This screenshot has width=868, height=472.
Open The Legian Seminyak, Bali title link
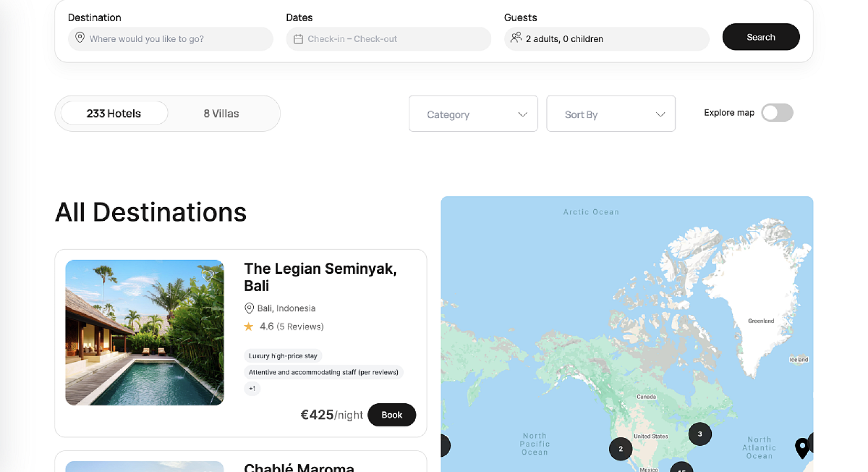(x=320, y=277)
